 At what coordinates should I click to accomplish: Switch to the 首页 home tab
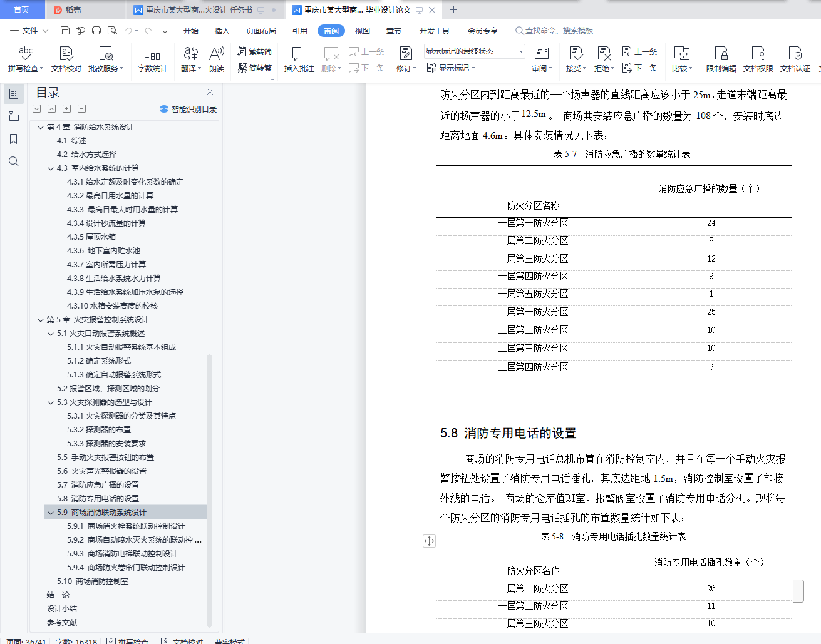click(x=22, y=9)
